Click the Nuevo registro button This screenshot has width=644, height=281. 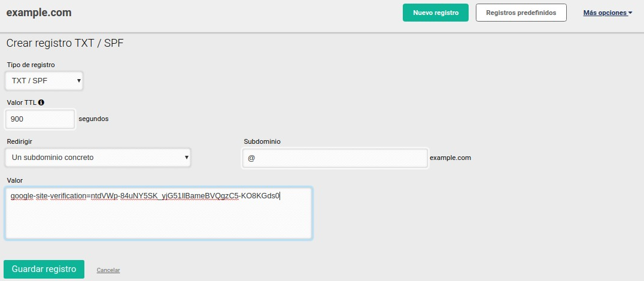point(435,13)
